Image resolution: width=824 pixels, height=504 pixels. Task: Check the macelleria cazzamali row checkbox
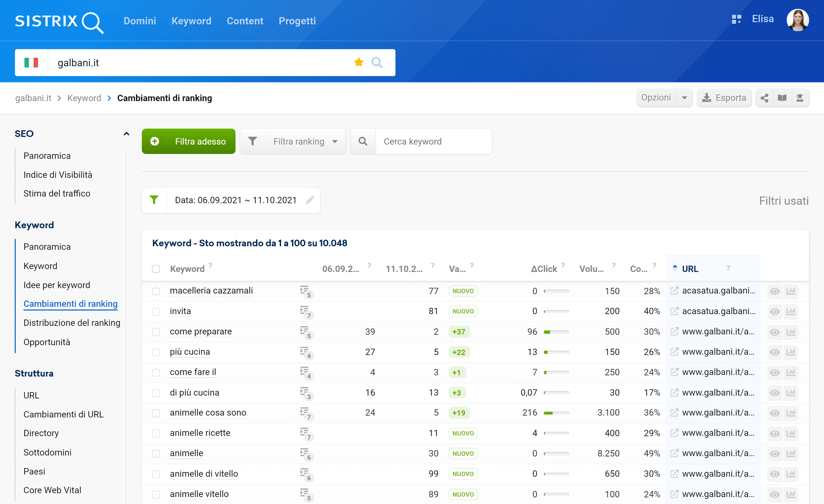click(x=156, y=291)
